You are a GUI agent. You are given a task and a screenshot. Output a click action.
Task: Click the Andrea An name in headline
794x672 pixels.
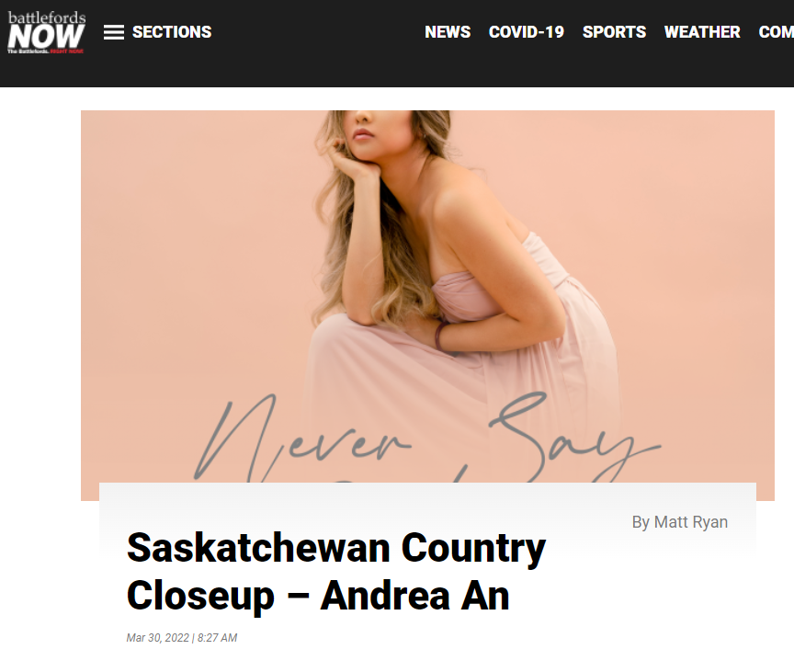[414, 596]
